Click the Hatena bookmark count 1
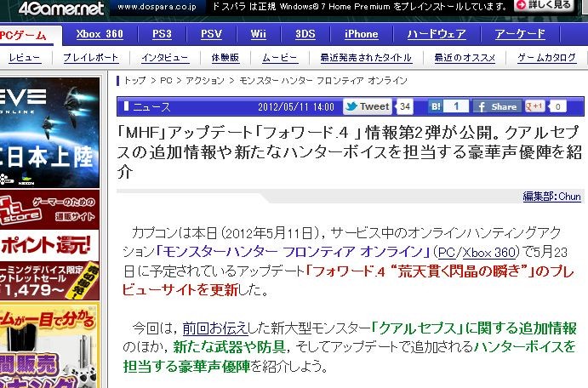 (x=456, y=107)
